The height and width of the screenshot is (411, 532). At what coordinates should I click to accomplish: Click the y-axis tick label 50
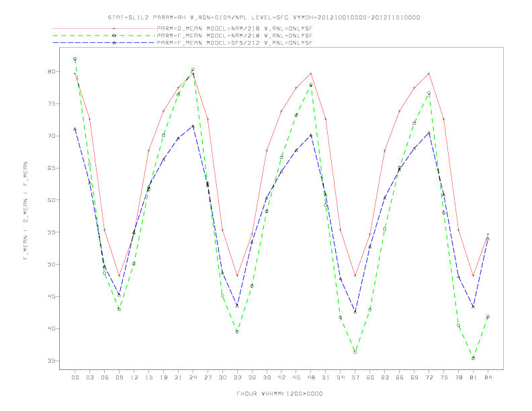[x=52, y=264]
